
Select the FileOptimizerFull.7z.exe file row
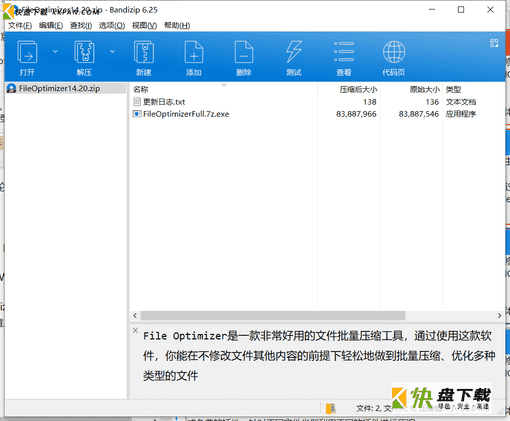tap(317, 114)
